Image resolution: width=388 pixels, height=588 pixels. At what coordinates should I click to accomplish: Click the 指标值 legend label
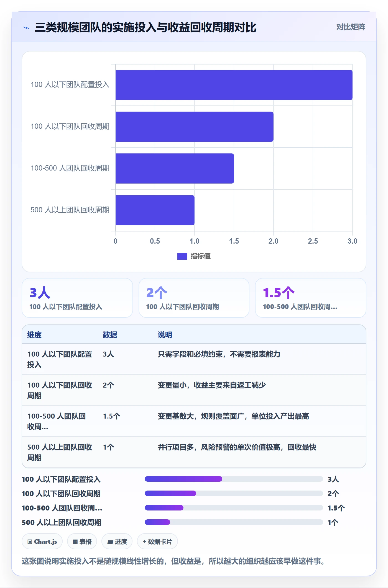[x=201, y=256]
